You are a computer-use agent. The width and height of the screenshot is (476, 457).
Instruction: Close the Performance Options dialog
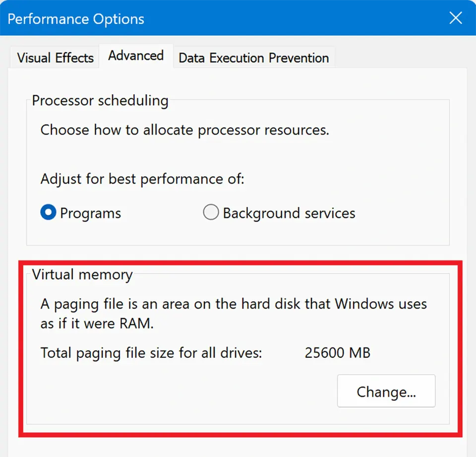click(x=455, y=18)
